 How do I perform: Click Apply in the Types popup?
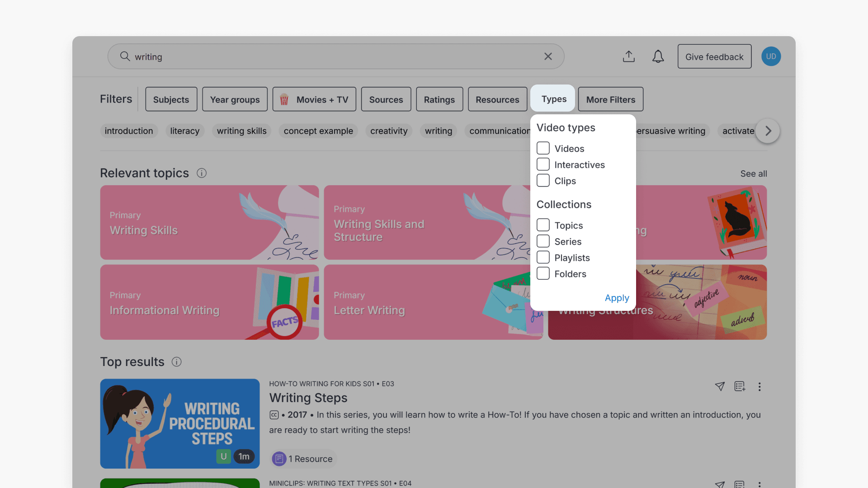point(617,298)
